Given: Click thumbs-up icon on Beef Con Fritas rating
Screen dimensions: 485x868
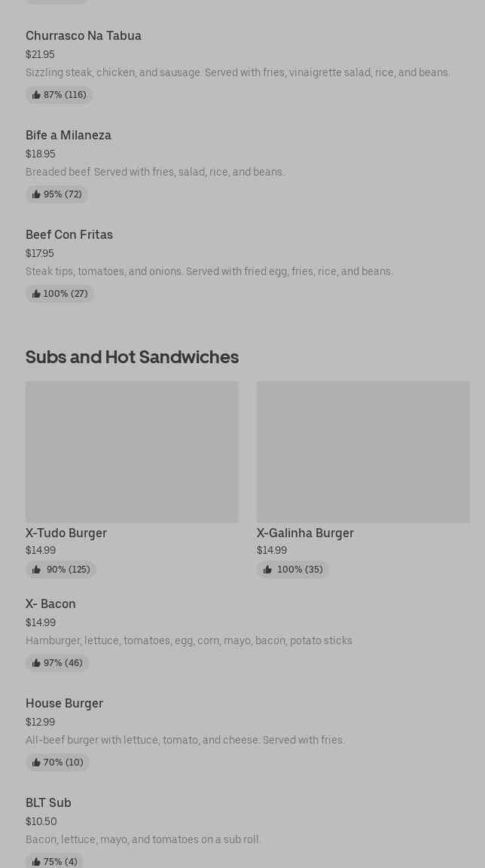Looking at the screenshot, I should tap(36, 294).
